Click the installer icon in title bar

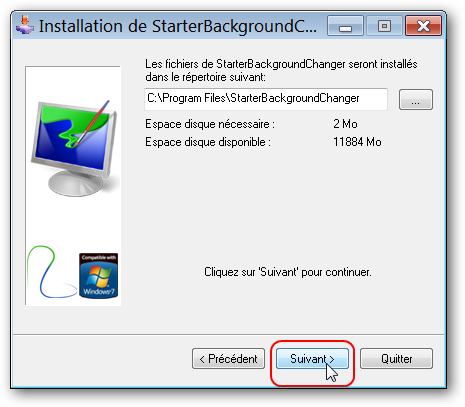tap(25, 25)
